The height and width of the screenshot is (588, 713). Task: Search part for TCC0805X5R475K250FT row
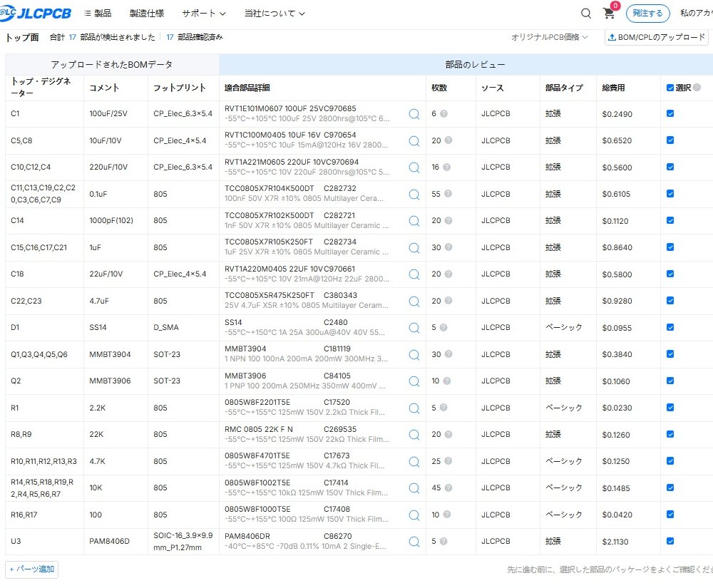[x=414, y=301]
